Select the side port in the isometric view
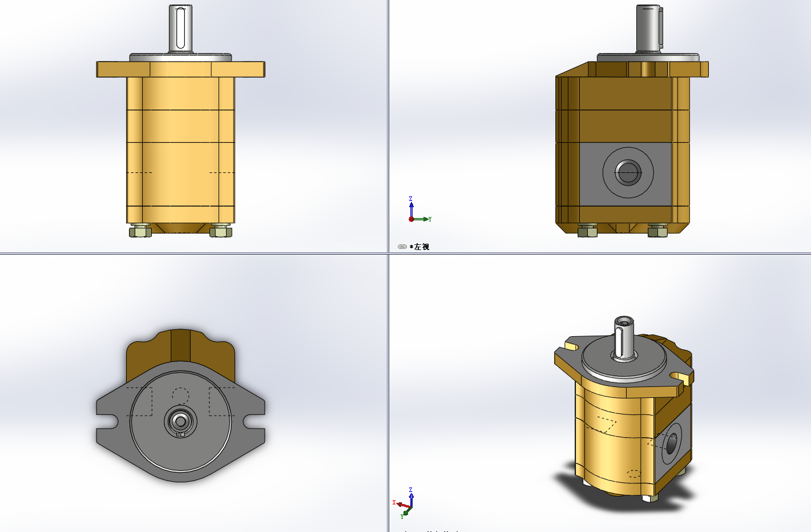 click(671, 444)
